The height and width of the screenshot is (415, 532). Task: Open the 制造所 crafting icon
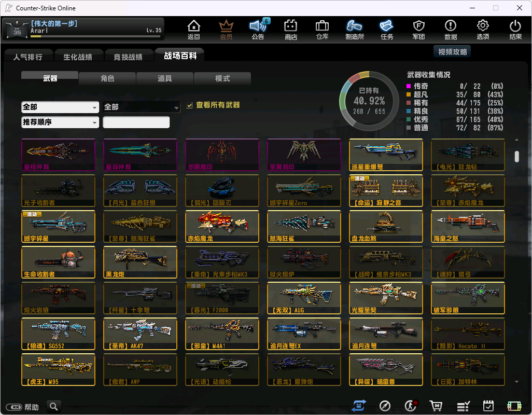coord(355,29)
